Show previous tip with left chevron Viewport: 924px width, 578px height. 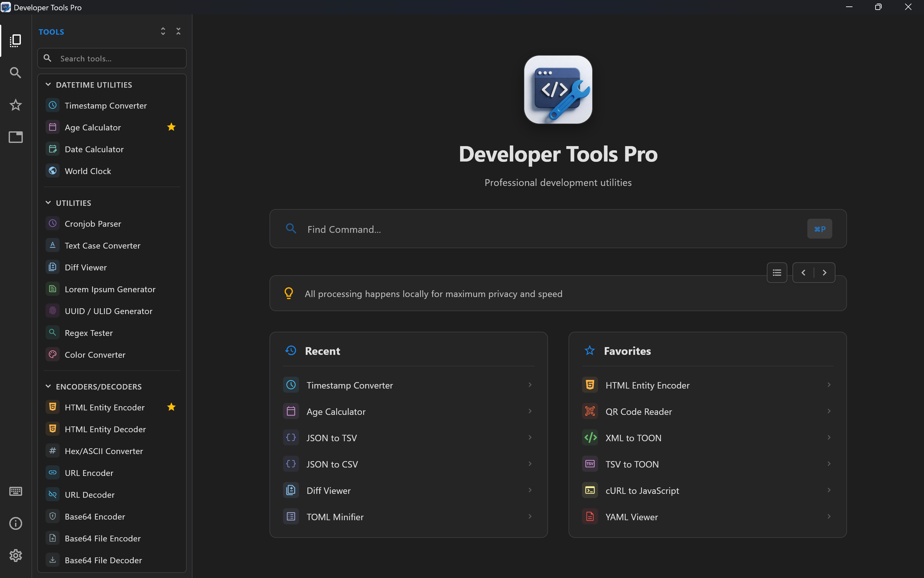click(803, 273)
